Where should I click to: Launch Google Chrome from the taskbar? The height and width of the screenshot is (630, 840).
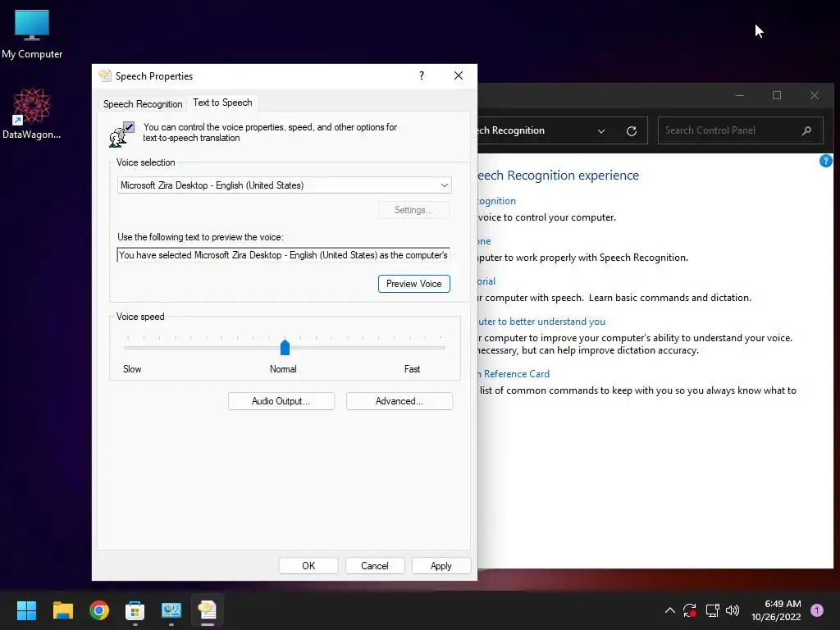99,610
